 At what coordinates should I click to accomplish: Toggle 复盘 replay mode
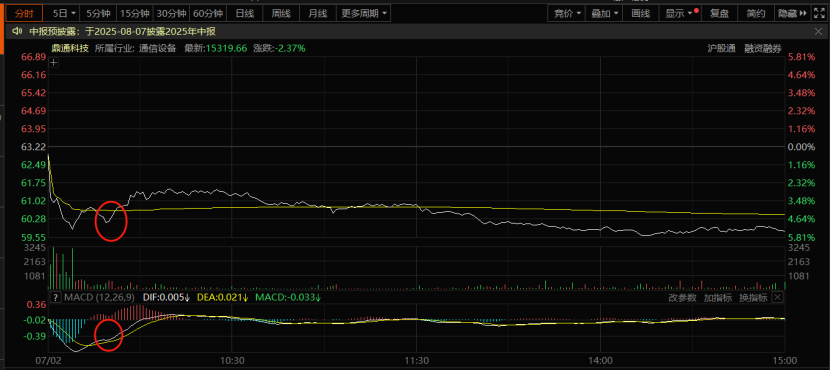tap(719, 13)
